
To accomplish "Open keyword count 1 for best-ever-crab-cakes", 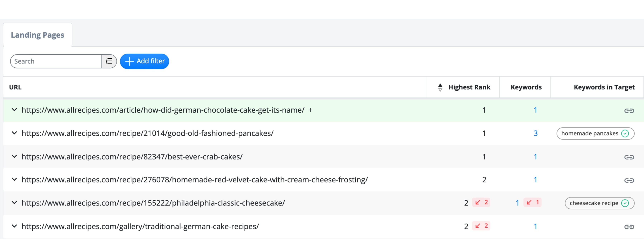I will [535, 157].
